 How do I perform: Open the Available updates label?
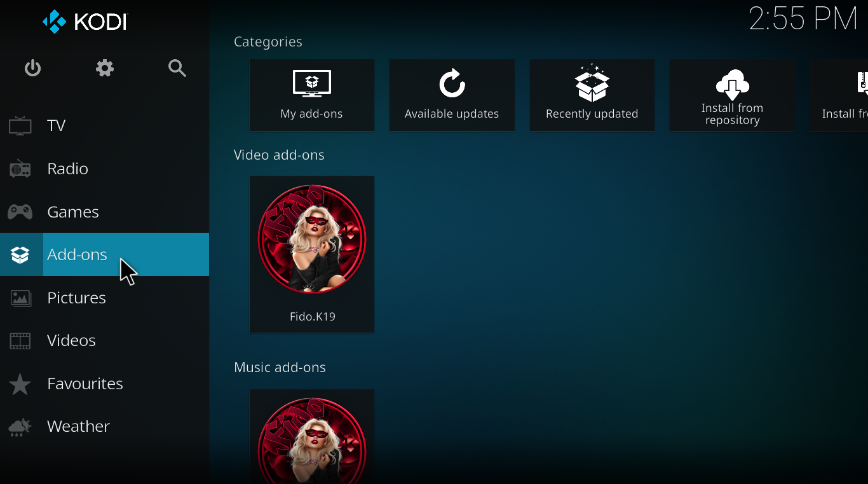[452, 114]
